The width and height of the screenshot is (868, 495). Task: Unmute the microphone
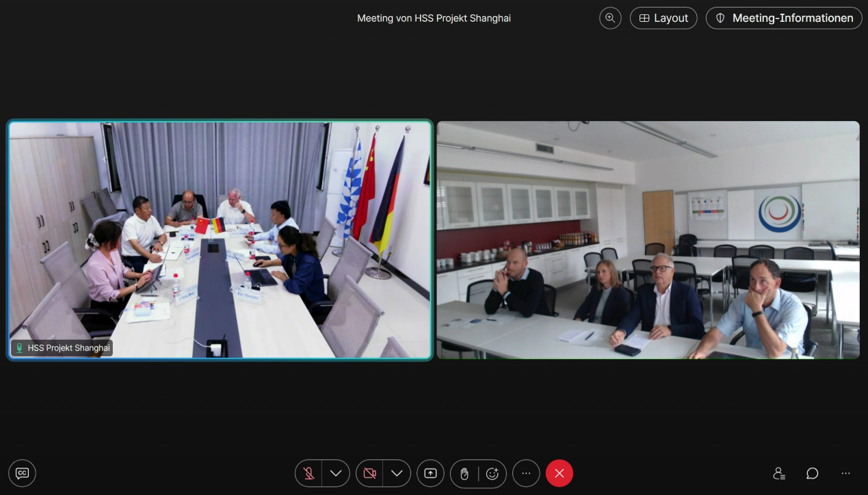click(x=309, y=473)
